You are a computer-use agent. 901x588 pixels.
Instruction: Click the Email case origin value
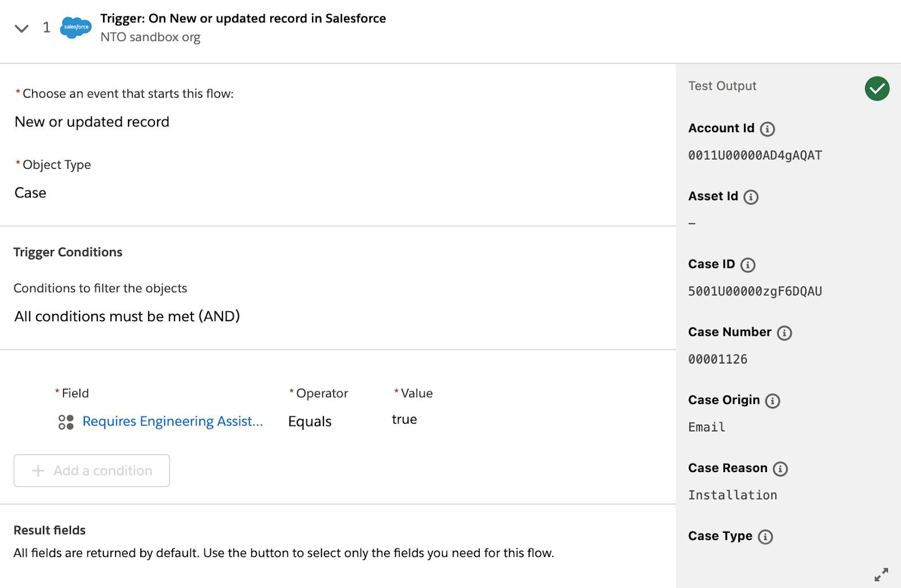pyautogui.click(x=707, y=427)
